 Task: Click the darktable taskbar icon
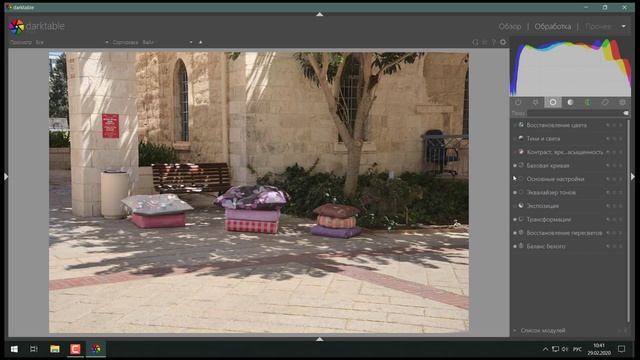pyautogui.click(x=96, y=349)
